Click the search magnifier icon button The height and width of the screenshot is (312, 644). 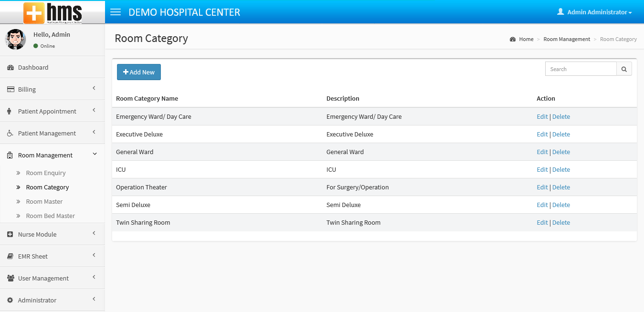click(624, 69)
